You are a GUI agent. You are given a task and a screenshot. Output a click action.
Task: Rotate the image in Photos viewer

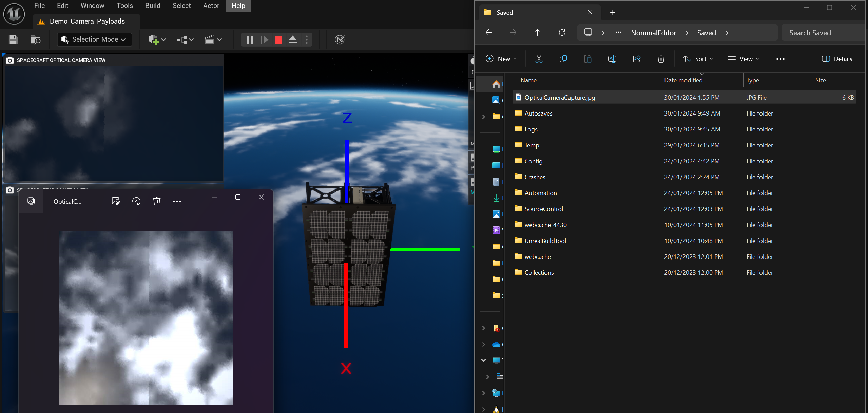click(136, 202)
